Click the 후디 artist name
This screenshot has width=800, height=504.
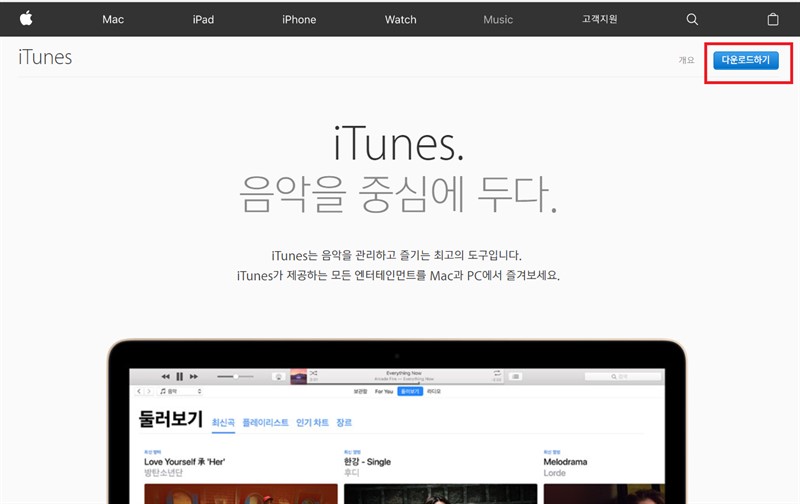[352, 473]
